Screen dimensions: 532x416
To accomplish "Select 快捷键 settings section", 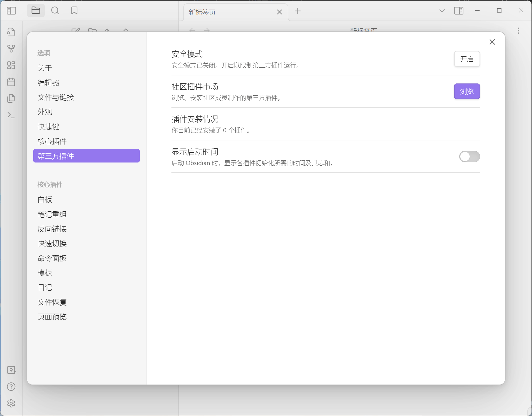I will coord(48,127).
